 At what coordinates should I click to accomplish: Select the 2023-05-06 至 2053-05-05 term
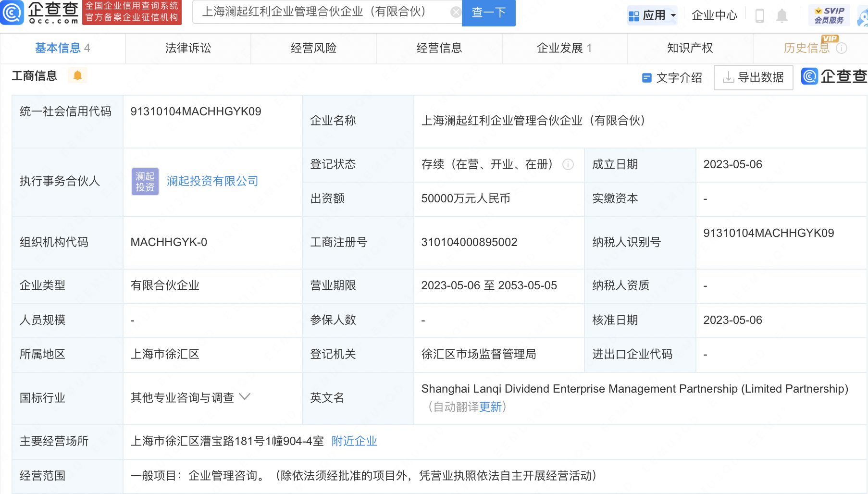[x=489, y=285]
